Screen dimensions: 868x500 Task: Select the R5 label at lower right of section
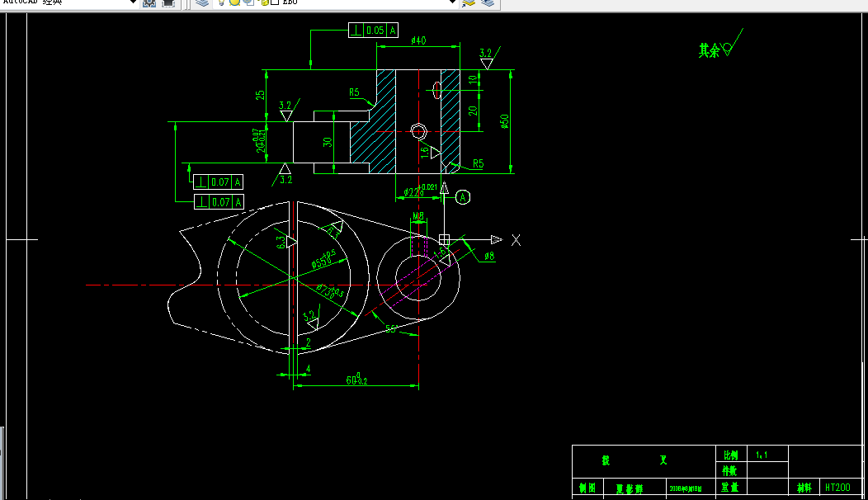tap(479, 164)
